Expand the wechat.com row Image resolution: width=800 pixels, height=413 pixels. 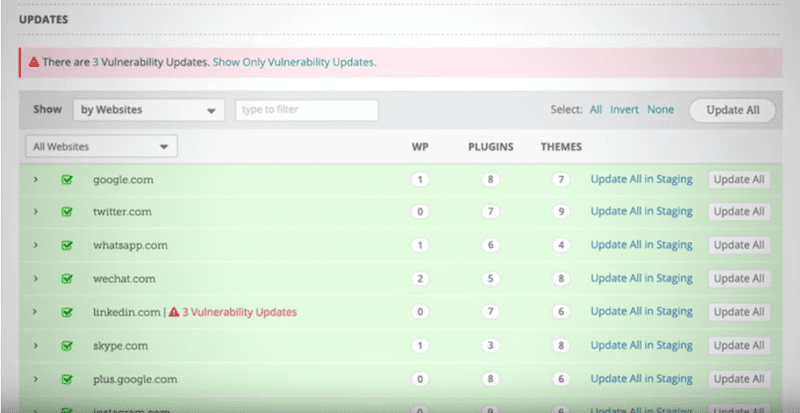36,279
